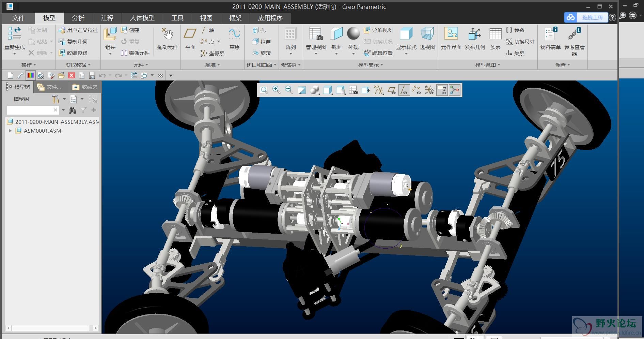Click the binoculars search icon in model tree
Image resolution: width=644 pixels, height=339 pixels.
click(x=72, y=110)
